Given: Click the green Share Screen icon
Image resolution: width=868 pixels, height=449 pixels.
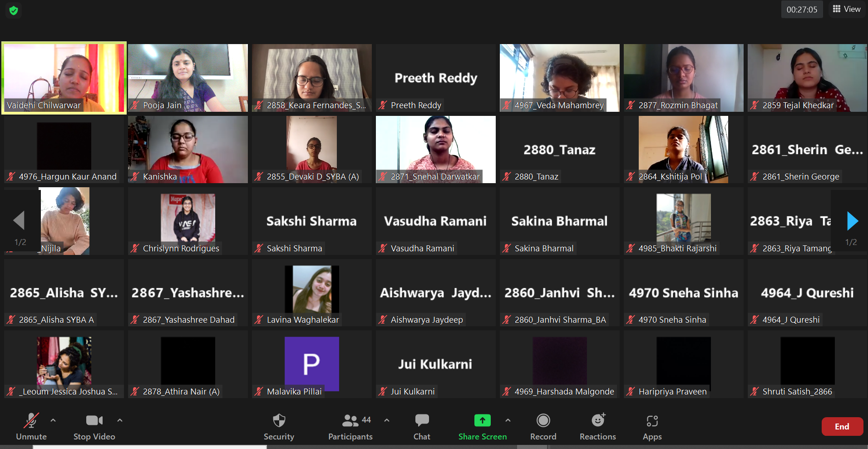Looking at the screenshot, I should [482, 421].
